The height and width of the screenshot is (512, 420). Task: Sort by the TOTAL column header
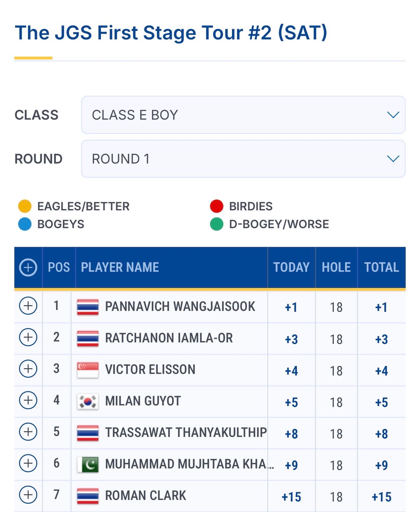[381, 267]
